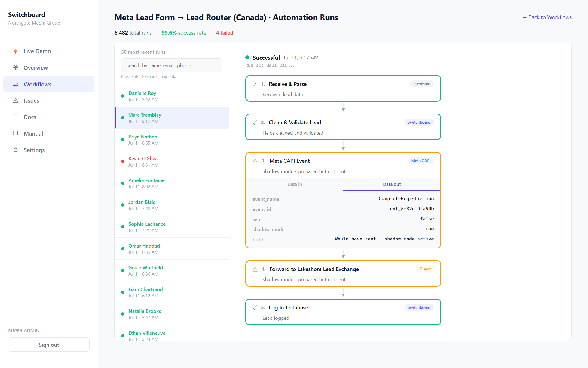The image size is (588, 368).
Task: Click the green status dot next to Danielle Roy
Action: [x=123, y=96]
